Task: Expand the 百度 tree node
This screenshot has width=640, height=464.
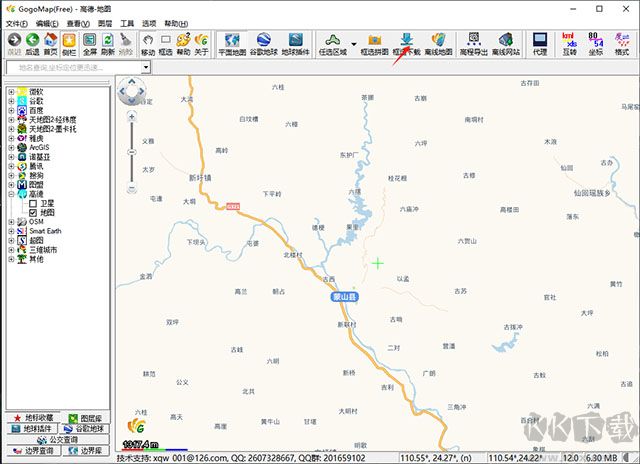Action: [x=11, y=110]
